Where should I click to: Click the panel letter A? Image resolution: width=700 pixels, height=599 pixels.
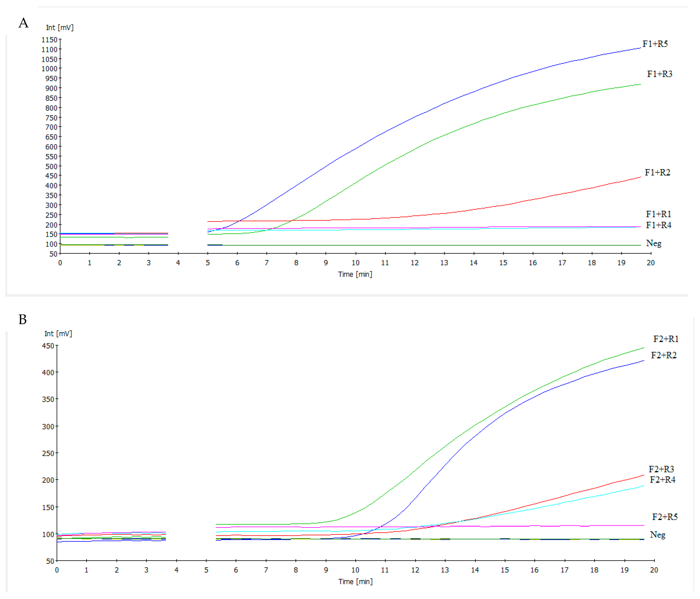(23, 23)
